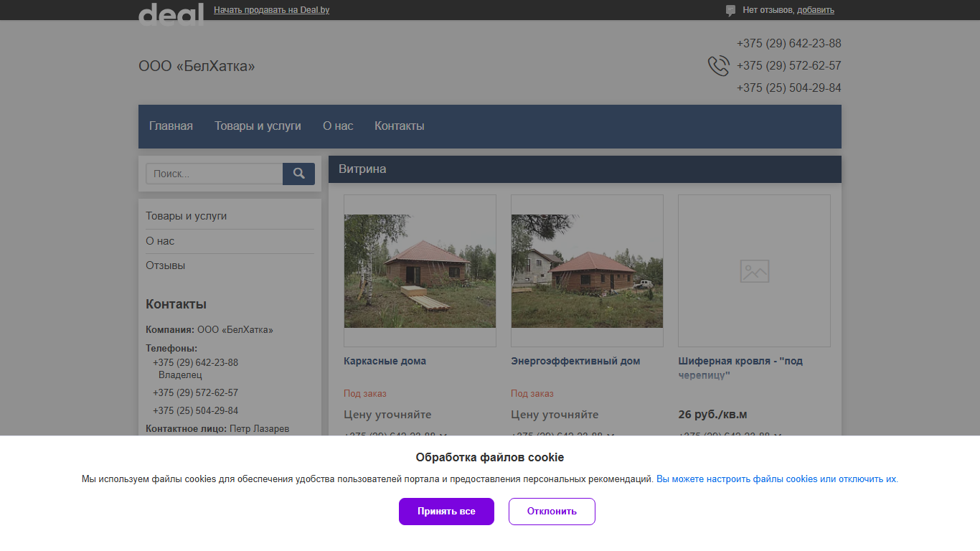Click header phone +375 (29) 642-23-88
980x551 pixels.
coord(789,44)
